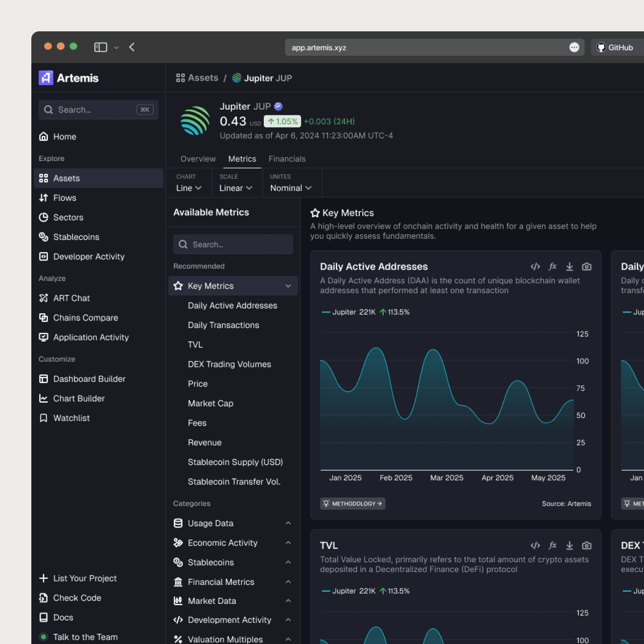Open the Sectors page
Viewport: 644px width, 644px height.
[98, 217]
